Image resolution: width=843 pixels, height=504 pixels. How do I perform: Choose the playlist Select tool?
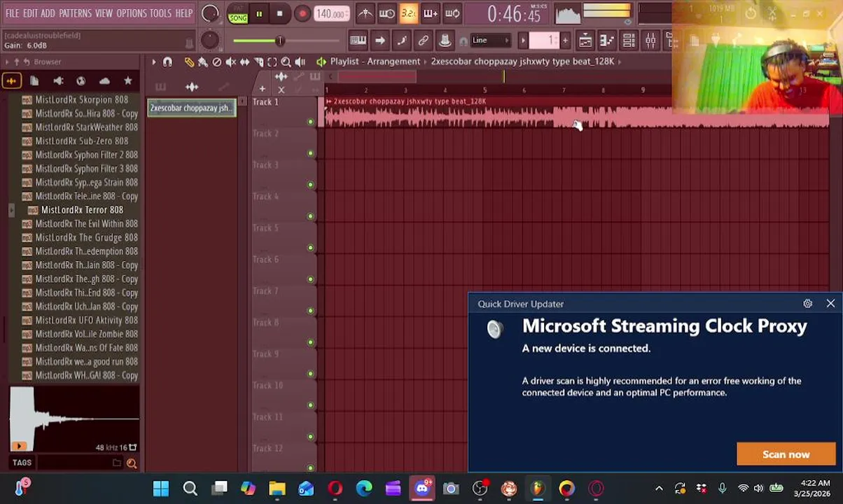(272, 62)
